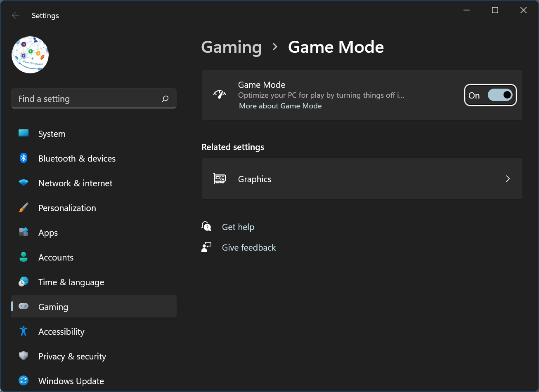Click the Privacy shield icon

(x=24, y=356)
